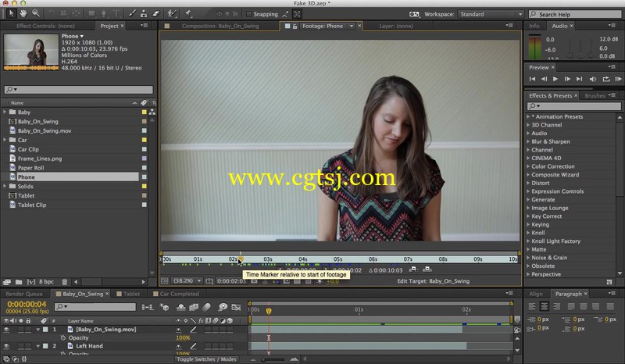625x364 pixels.
Task: Click Ripple Insert Edit icon in Footage panel
Action: [x=413, y=269]
